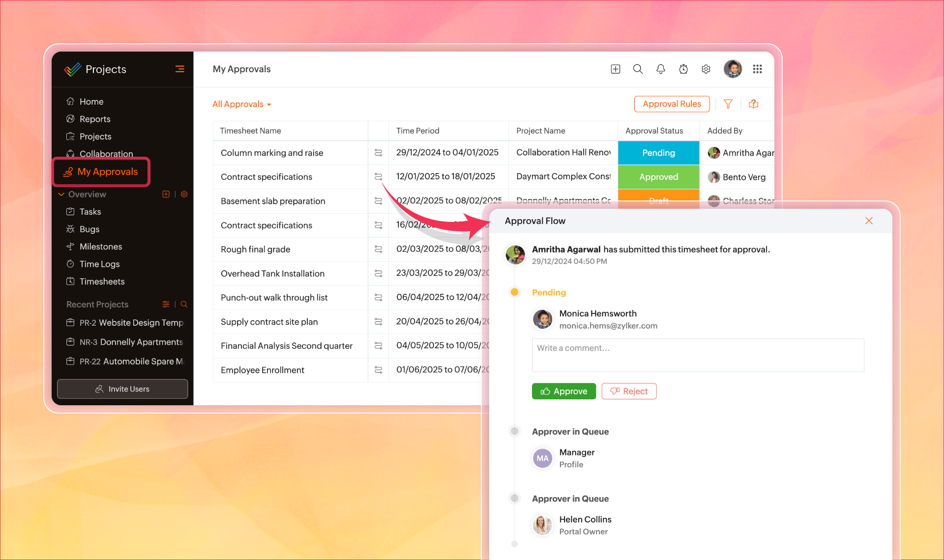Image resolution: width=944 pixels, height=560 pixels.
Task: Click the search magnifier in header
Action: pos(638,69)
